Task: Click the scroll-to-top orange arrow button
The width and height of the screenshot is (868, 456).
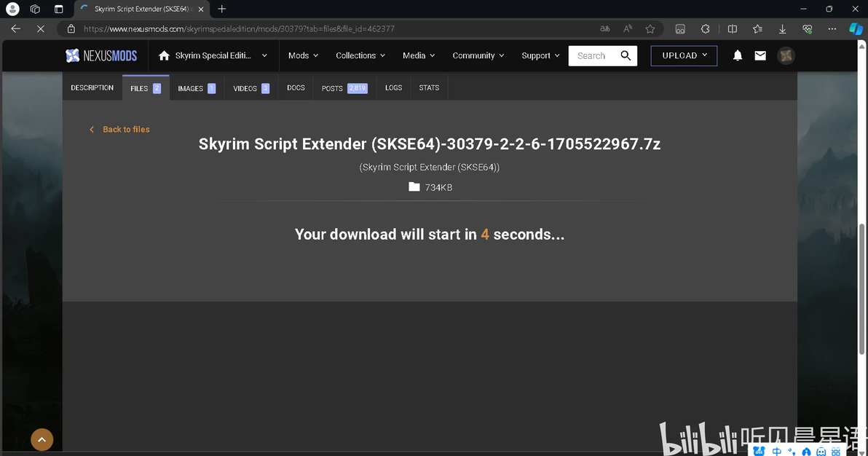Action: coord(42,439)
